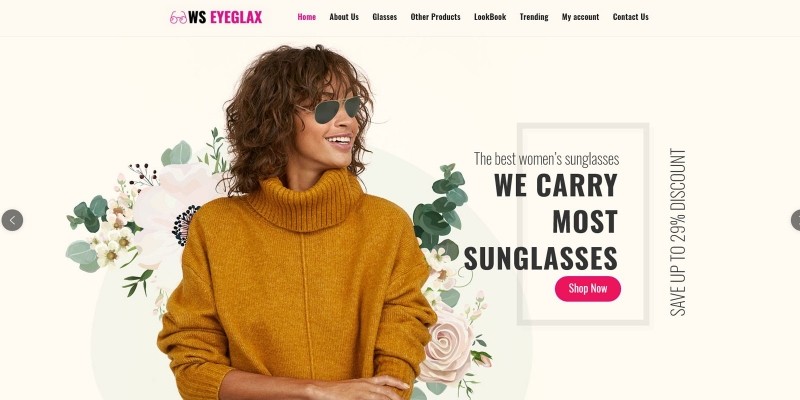Open the About Us page
The image size is (800, 400).
(344, 17)
